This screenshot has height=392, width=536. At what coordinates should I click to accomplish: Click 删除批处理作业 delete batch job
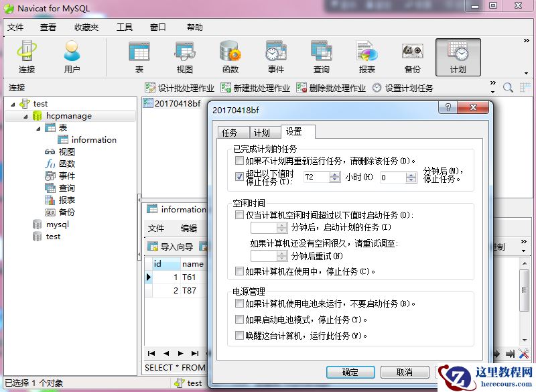point(331,88)
